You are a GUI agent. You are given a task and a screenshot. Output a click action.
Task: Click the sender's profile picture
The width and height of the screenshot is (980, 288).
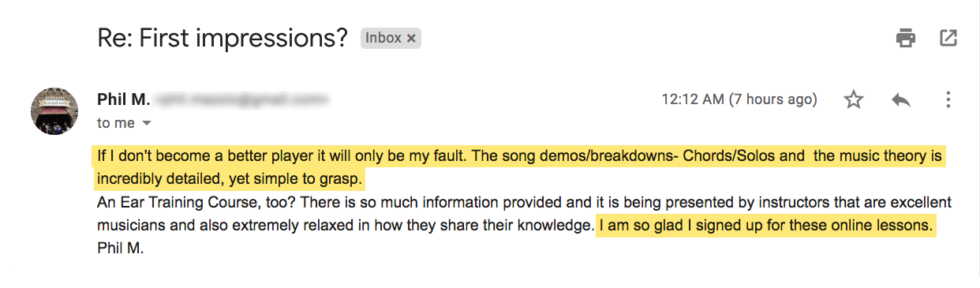click(x=54, y=110)
